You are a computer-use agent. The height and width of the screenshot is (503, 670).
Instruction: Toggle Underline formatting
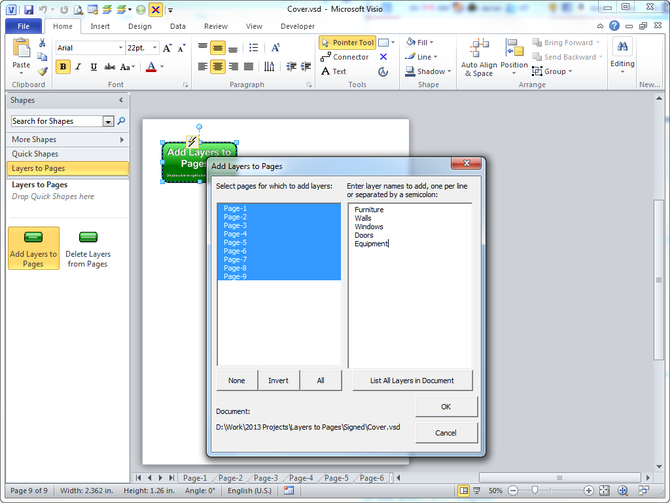pyautogui.click(x=94, y=67)
